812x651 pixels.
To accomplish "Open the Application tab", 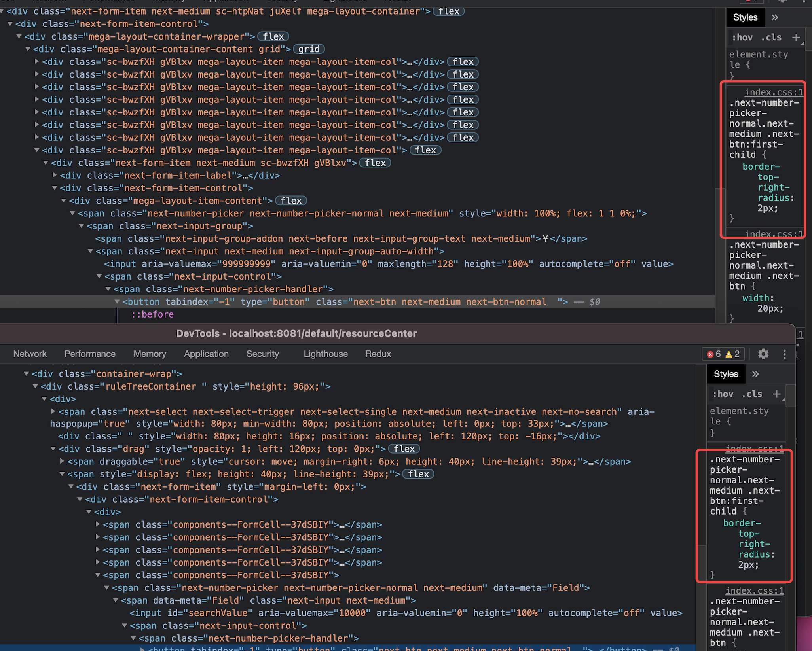I will click(206, 354).
